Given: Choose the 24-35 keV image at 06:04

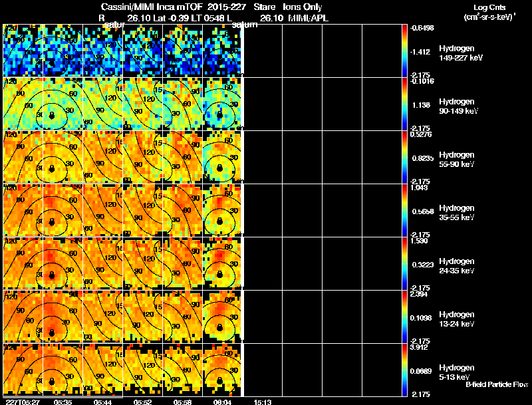Looking at the screenshot, I should [222, 263].
